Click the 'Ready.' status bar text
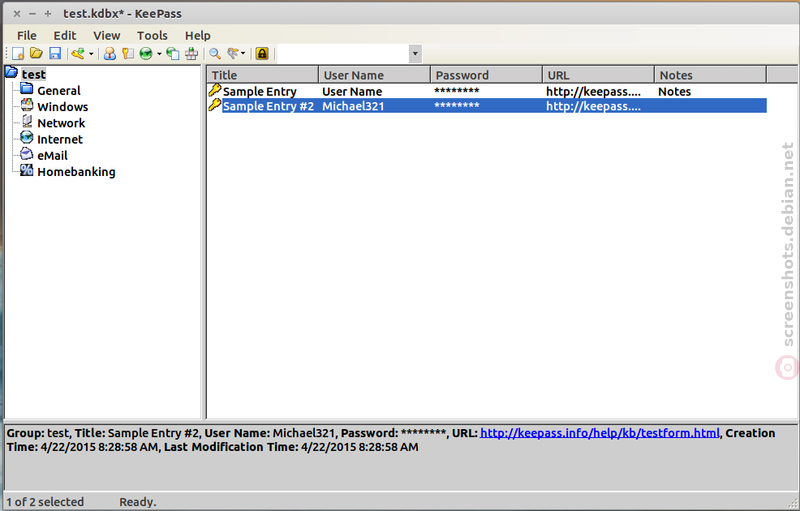Screen dimensions: 800x511 pyautogui.click(x=138, y=502)
